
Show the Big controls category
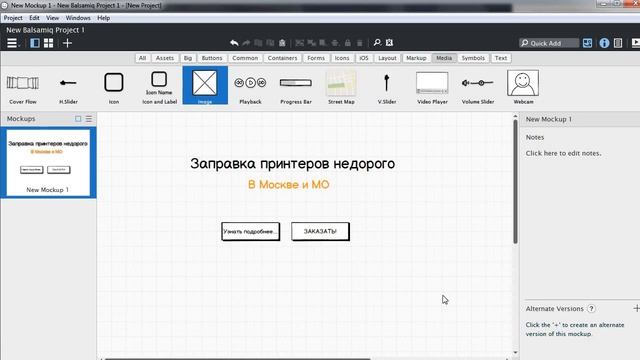(188, 58)
